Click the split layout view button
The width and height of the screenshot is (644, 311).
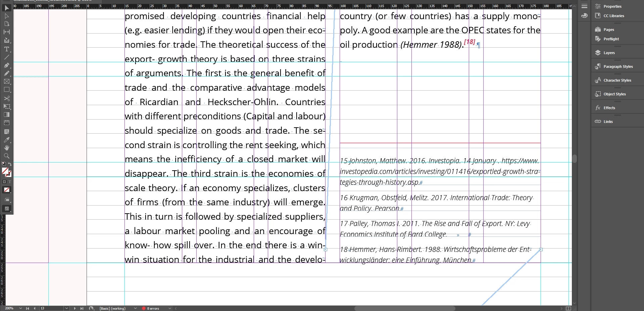pos(568,308)
